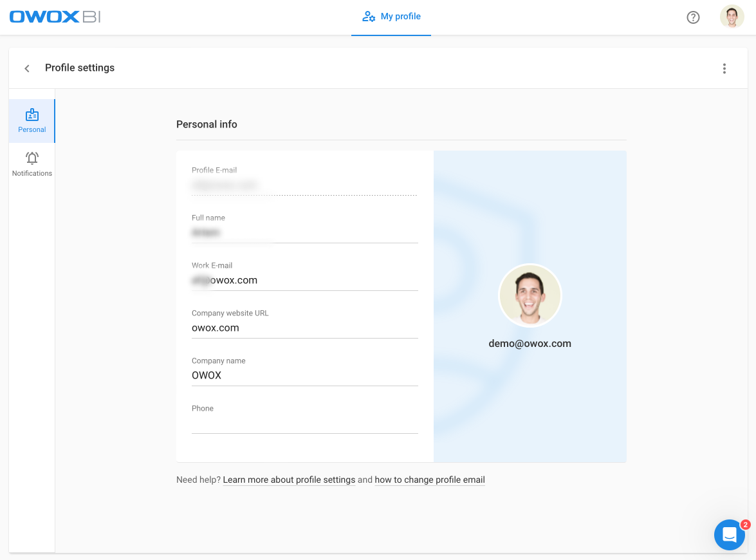The height and width of the screenshot is (560, 756).
Task: Open the help question mark icon
Action: (x=693, y=17)
